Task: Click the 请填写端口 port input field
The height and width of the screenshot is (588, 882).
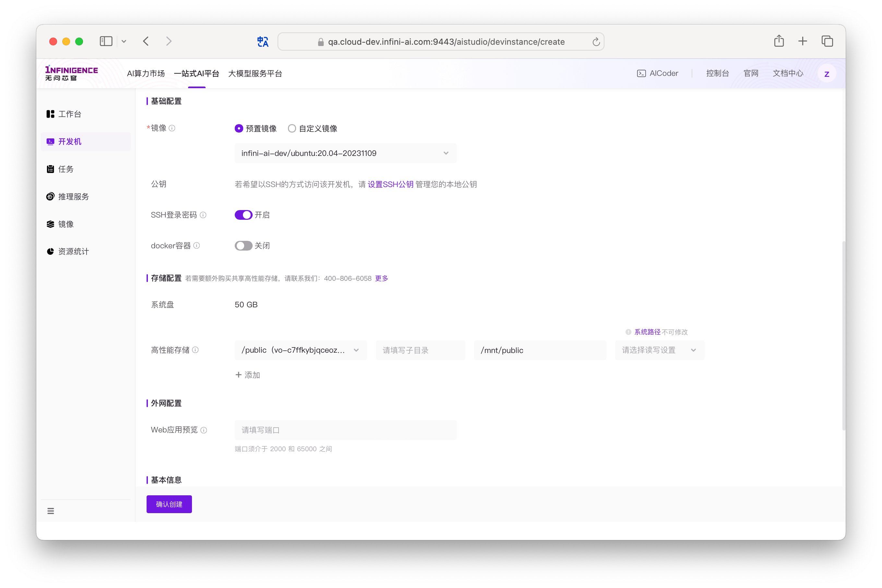Action: click(x=346, y=430)
